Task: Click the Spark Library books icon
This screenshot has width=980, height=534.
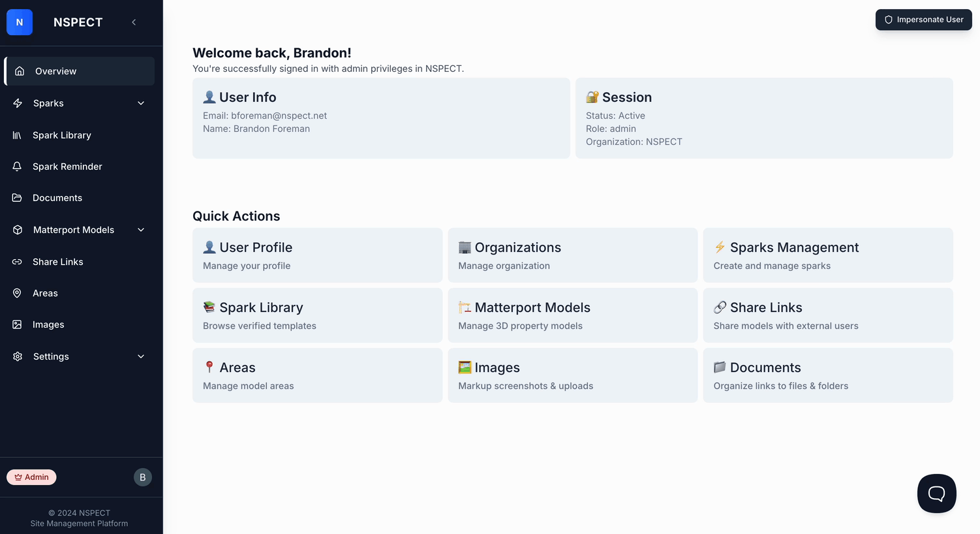Action: tap(17, 135)
